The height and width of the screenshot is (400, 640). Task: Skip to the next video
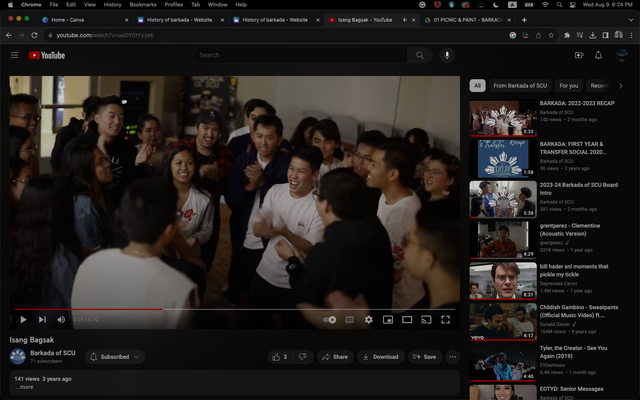[42, 319]
